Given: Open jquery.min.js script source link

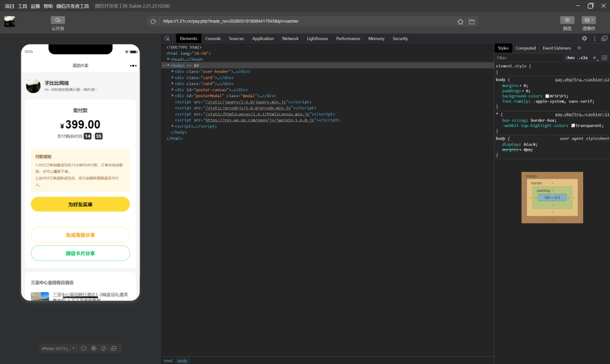Looking at the screenshot, I should (245, 102).
